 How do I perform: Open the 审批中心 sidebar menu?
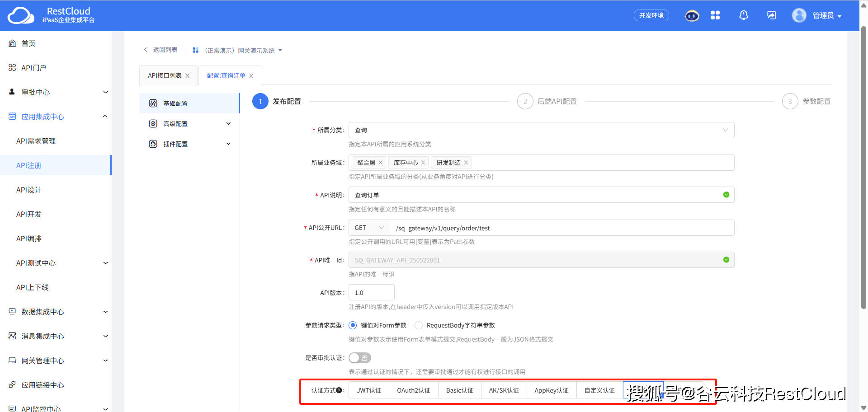[36, 92]
